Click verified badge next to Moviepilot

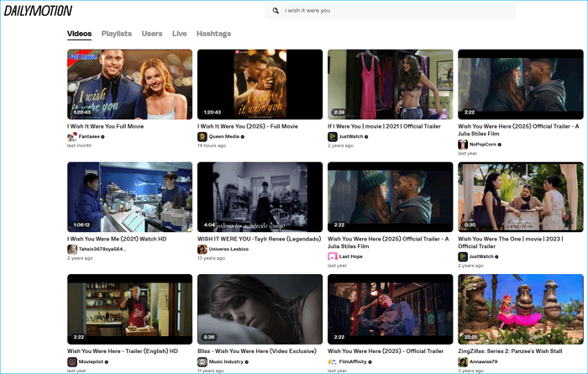[x=107, y=362]
